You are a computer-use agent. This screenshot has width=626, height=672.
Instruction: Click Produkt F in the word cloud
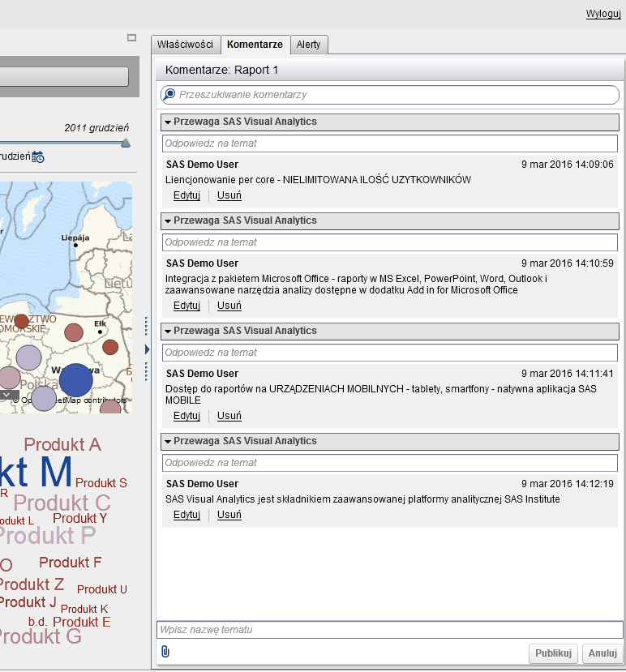click(71, 563)
